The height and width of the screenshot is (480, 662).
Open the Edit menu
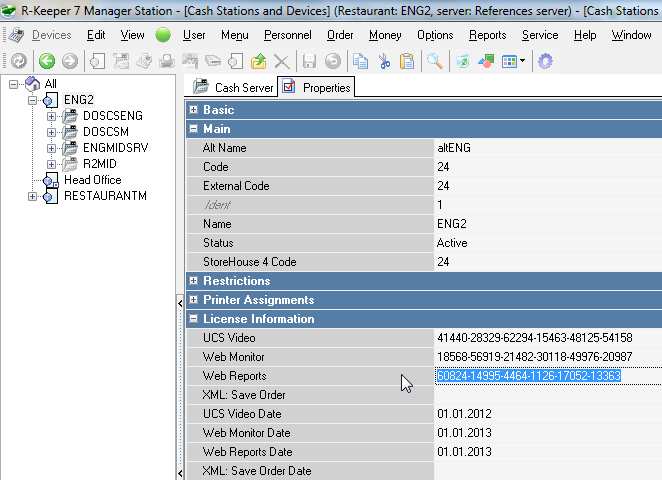click(96, 35)
